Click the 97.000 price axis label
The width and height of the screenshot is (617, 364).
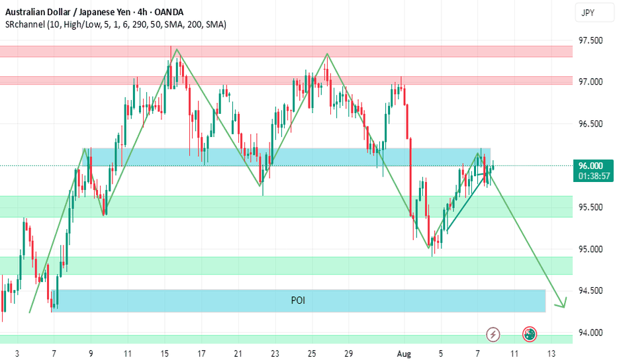(591, 82)
